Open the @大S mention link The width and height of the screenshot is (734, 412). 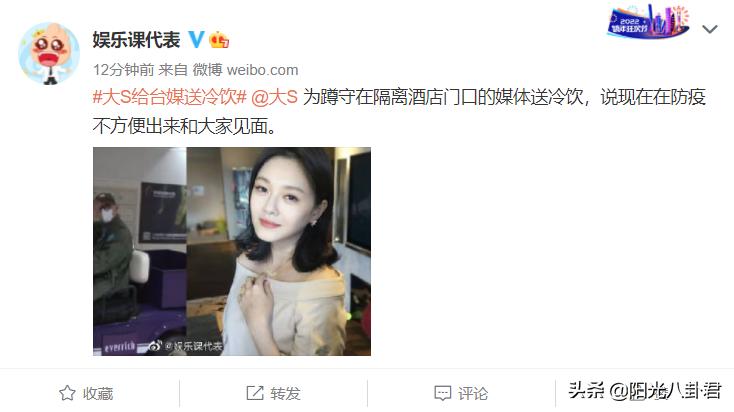coord(274,97)
